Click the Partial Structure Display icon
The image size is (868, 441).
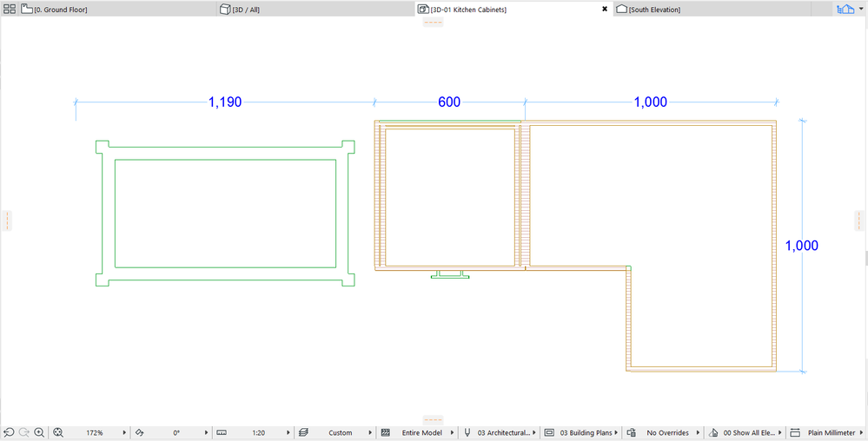coord(386,432)
